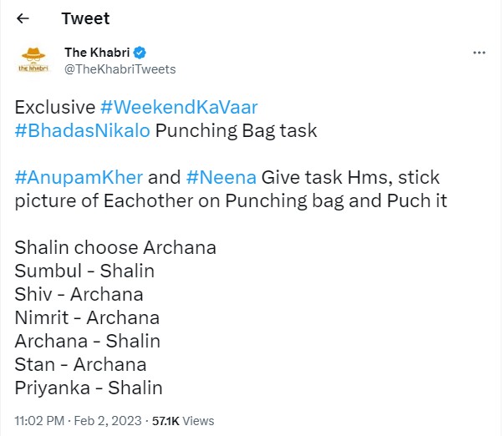
Task: Click the "Sumbul - Shalin" line
Action: (84, 271)
